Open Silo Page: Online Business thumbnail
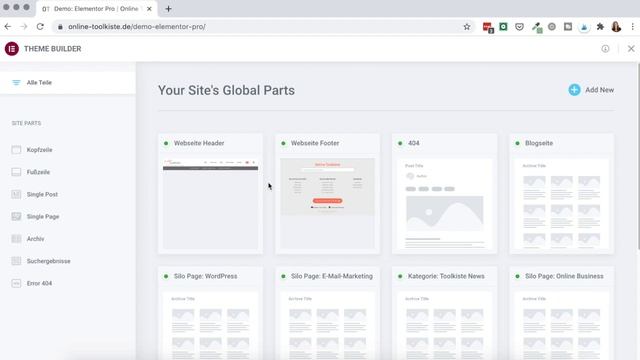Viewport: 640px width, 360px height. [562, 325]
